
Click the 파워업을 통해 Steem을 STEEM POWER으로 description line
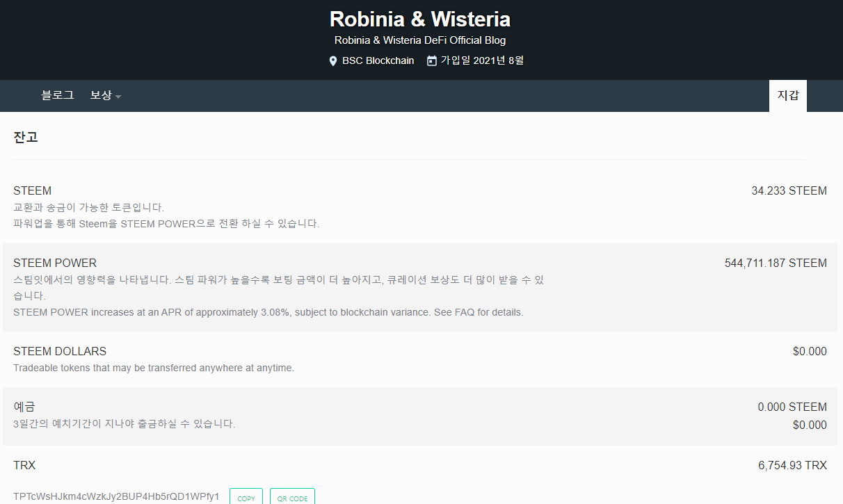166,224
